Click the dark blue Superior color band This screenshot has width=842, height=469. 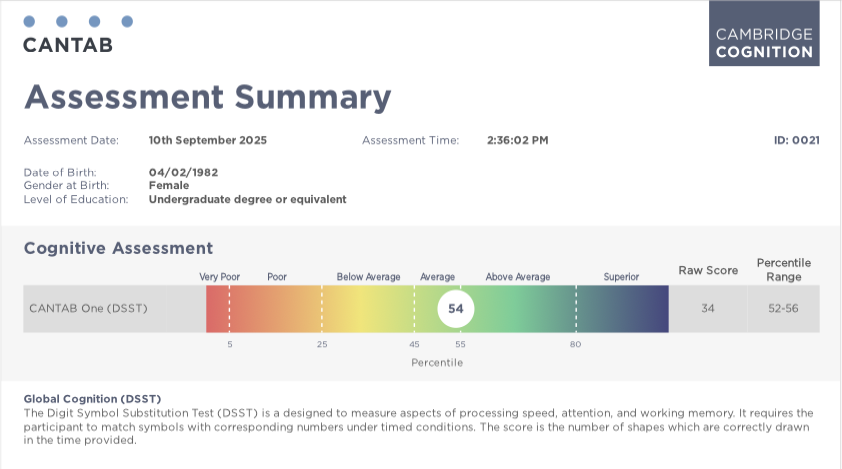[x=623, y=309]
